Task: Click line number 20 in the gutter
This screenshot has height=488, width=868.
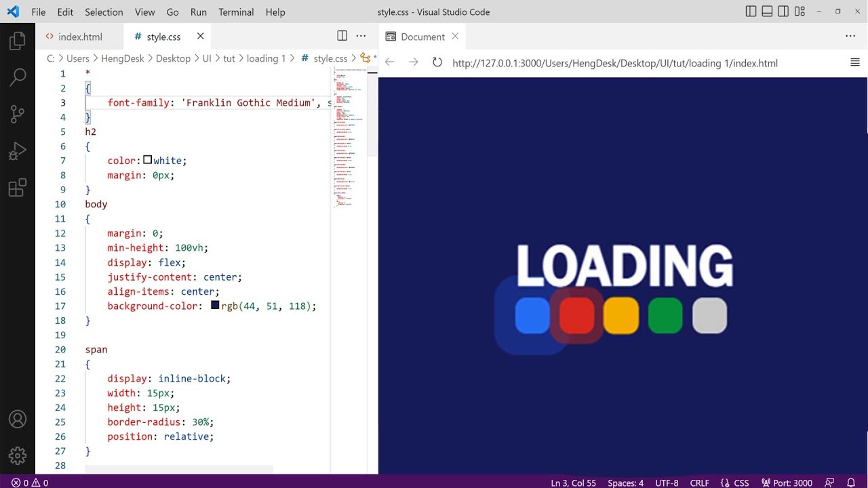Action: pos(60,349)
